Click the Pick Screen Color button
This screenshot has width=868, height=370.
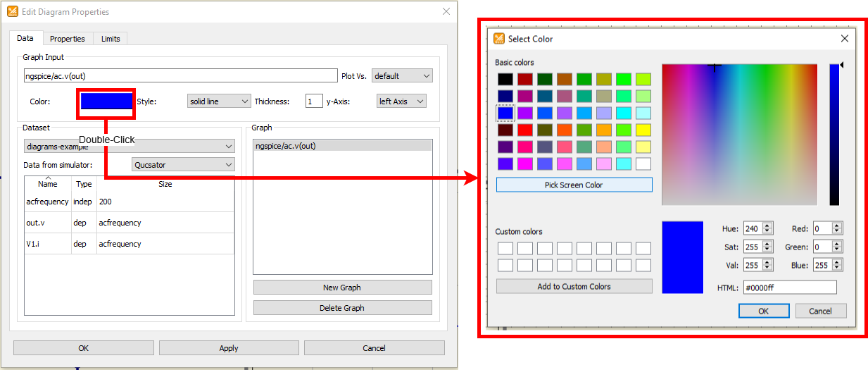click(574, 185)
